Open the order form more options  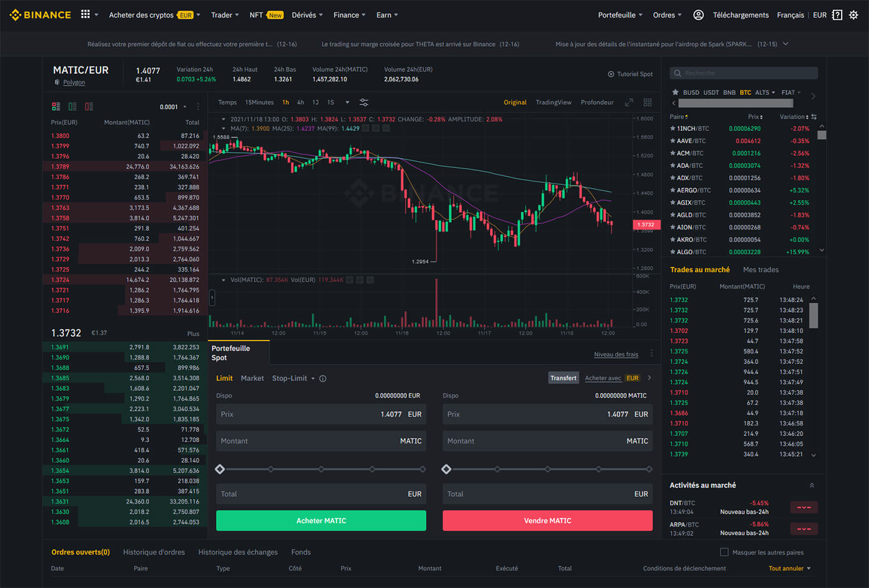[x=652, y=353]
